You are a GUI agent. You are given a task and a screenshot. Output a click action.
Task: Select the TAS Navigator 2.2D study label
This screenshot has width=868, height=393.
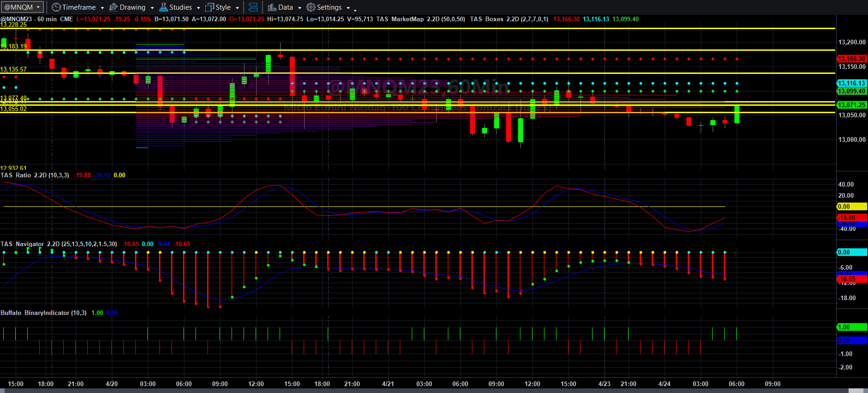click(x=59, y=244)
